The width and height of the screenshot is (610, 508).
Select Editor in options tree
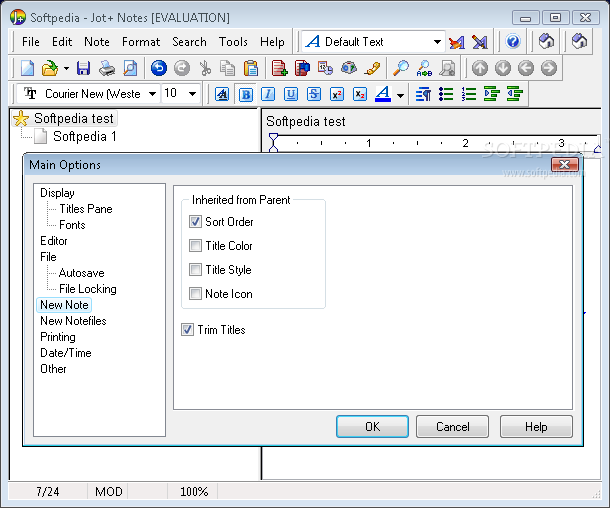54,241
